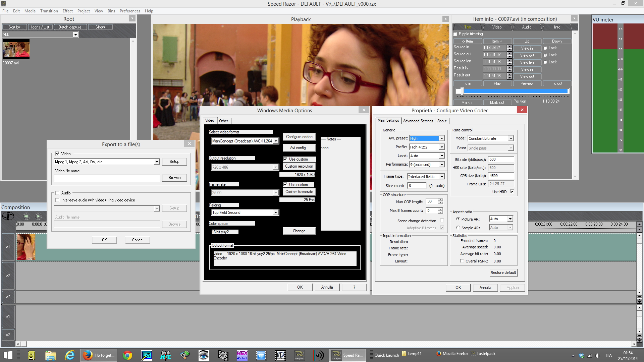Uncheck Use custom resolution
The width and height of the screenshot is (644, 362).
[x=285, y=159]
